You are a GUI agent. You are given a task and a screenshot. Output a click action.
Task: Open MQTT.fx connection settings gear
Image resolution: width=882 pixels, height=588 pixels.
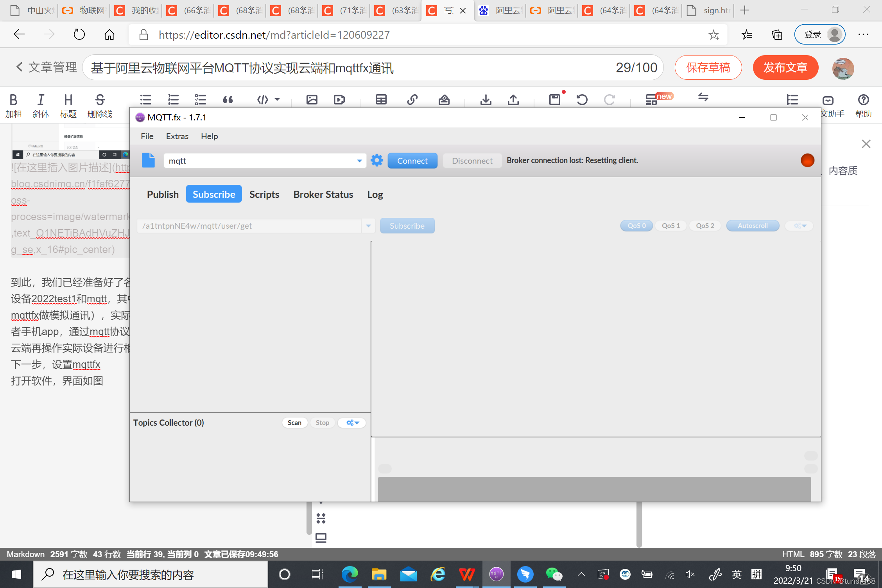[x=376, y=160]
